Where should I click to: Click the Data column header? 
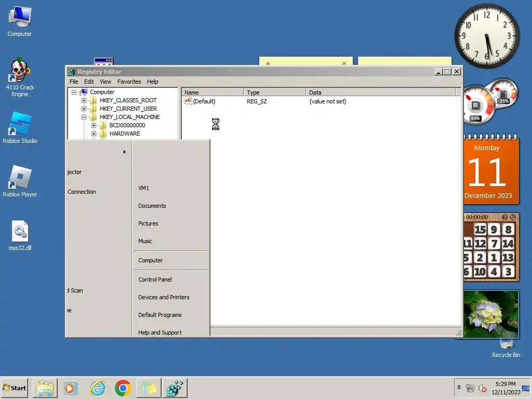coord(381,92)
